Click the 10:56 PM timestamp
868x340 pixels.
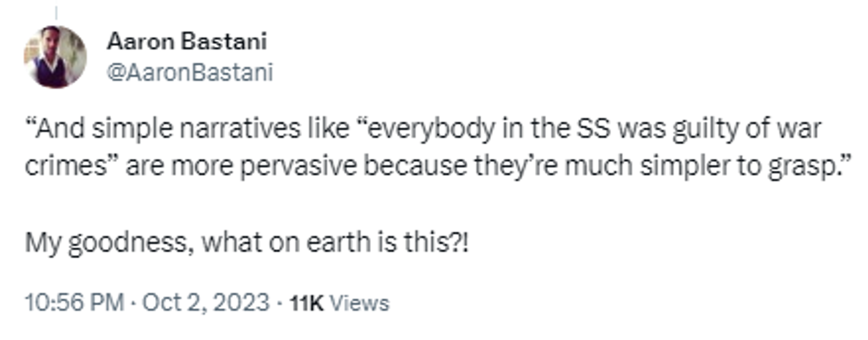pos(75,303)
